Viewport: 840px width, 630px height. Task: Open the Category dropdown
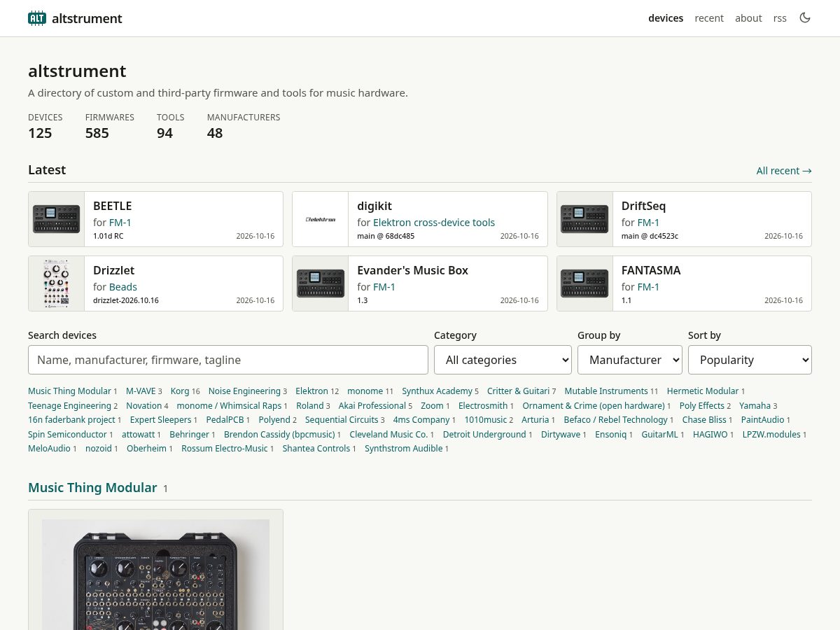click(x=503, y=360)
